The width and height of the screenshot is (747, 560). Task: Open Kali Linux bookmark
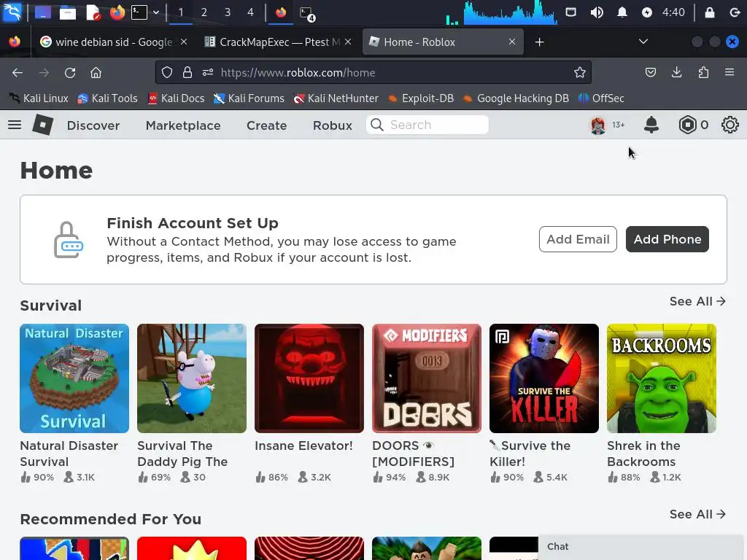[38, 98]
